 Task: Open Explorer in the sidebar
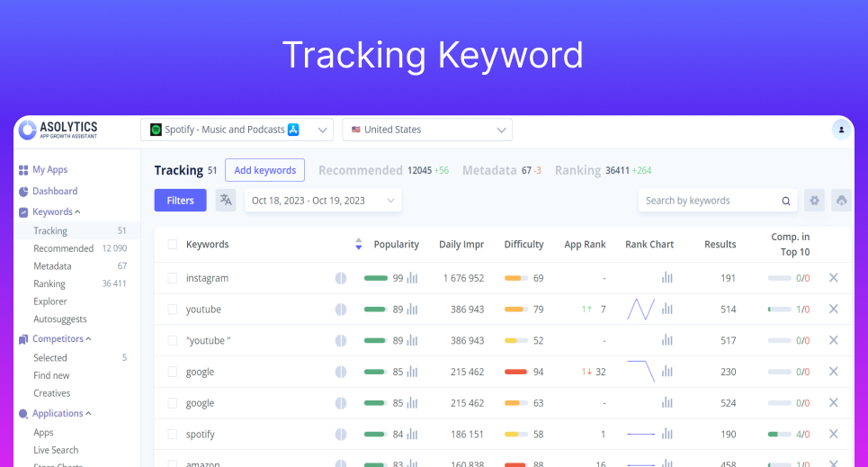49,301
